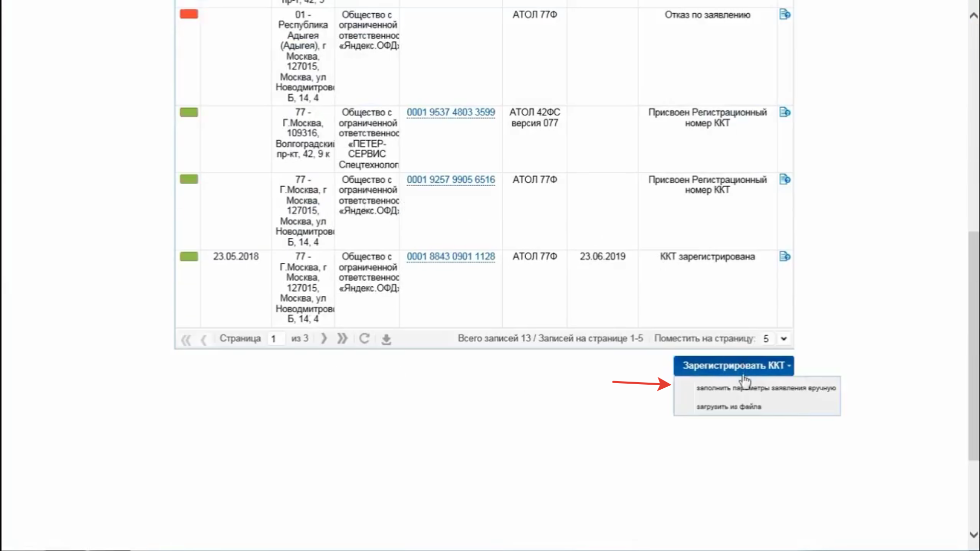This screenshot has height=551, width=980.
Task: Open document icon for АТОЛ 42ФС row
Action: pyautogui.click(x=785, y=112)
